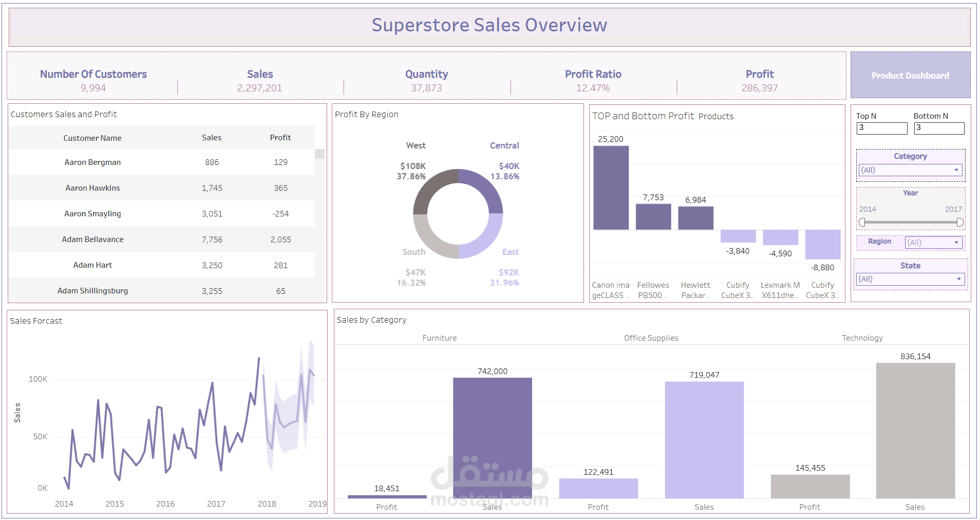Click the Number Of Customers KPI
Viewport: 980px width, 520px height.
click(93, 80)
